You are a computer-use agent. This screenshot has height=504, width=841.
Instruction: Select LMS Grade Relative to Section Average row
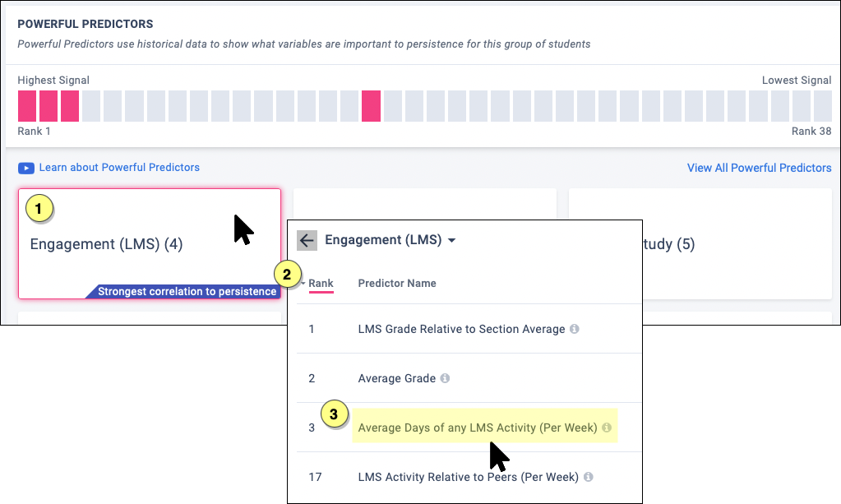[x=461, y=329]
